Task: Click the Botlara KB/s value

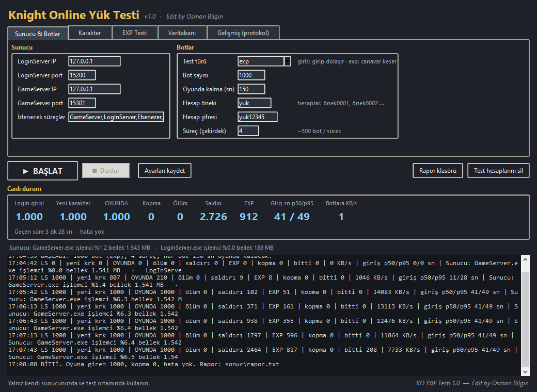Action: tap(341, 217)
